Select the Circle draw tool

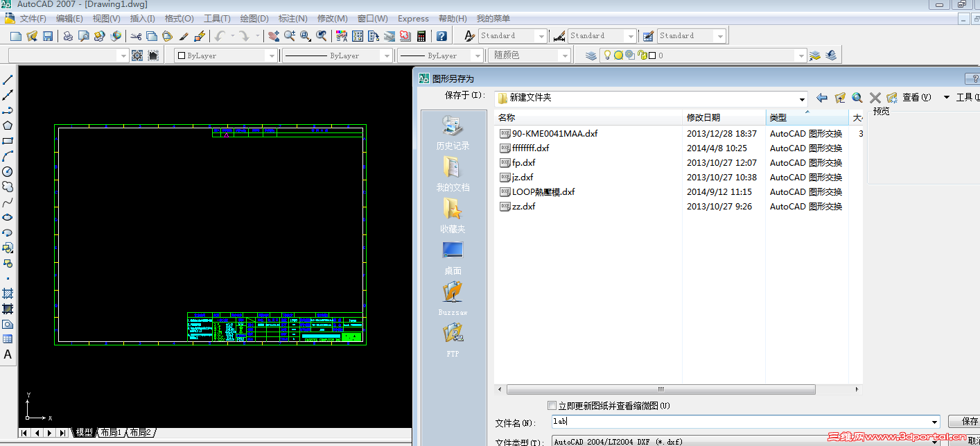[x=8, y=171]
